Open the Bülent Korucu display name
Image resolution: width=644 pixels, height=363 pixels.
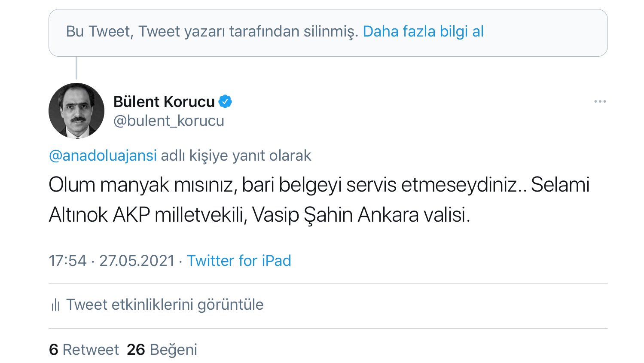pyautogui.click(x=164, y=102)
